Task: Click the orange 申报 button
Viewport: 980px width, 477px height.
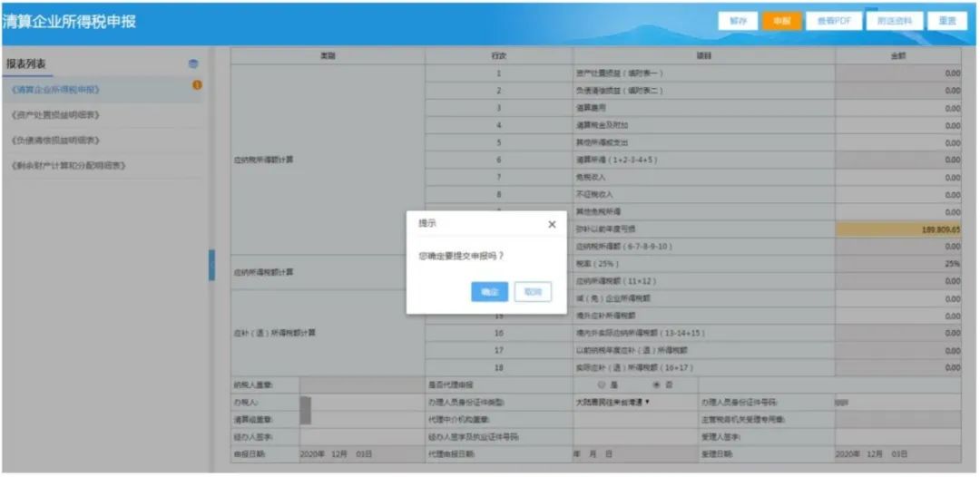Action: pos(781,21)
